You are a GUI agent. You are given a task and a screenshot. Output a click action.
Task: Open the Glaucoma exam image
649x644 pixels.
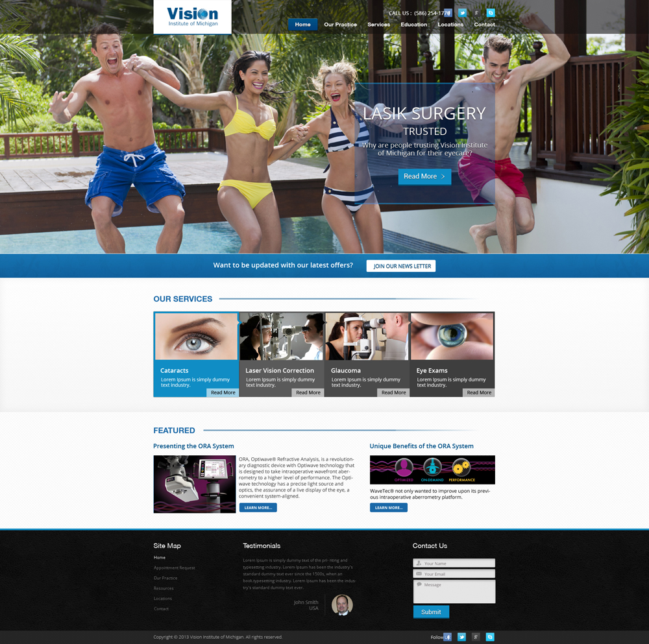pos(367,337)
